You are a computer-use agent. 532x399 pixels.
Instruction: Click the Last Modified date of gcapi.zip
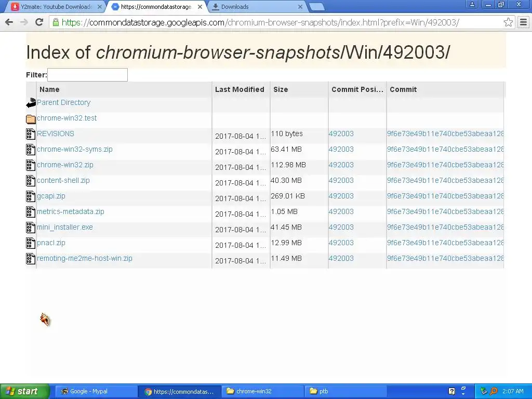coord(240,198)
